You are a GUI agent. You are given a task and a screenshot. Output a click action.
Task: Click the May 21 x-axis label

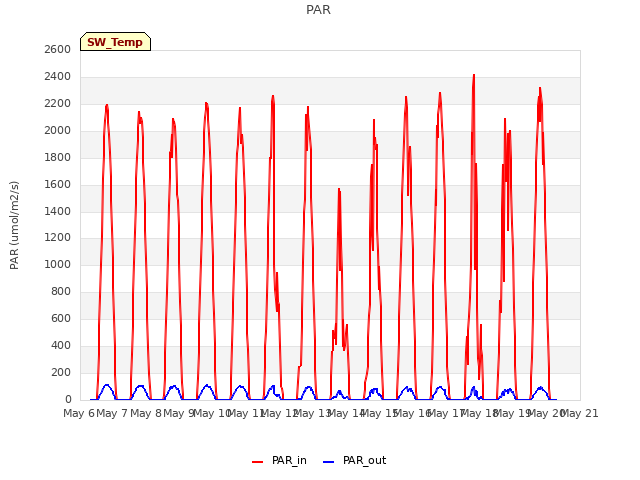[x=580, y=413]
